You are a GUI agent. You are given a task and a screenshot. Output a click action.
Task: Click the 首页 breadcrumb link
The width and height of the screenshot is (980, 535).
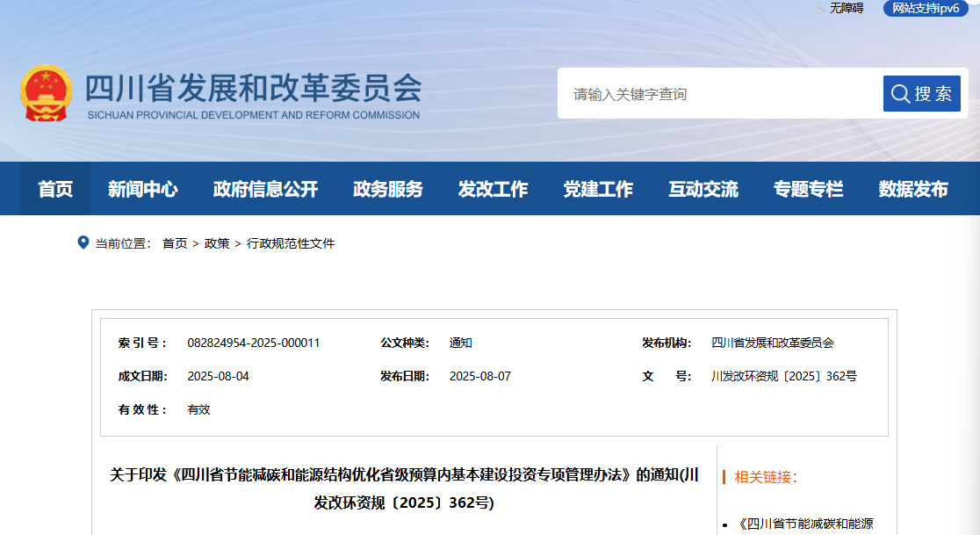(175, 243)
